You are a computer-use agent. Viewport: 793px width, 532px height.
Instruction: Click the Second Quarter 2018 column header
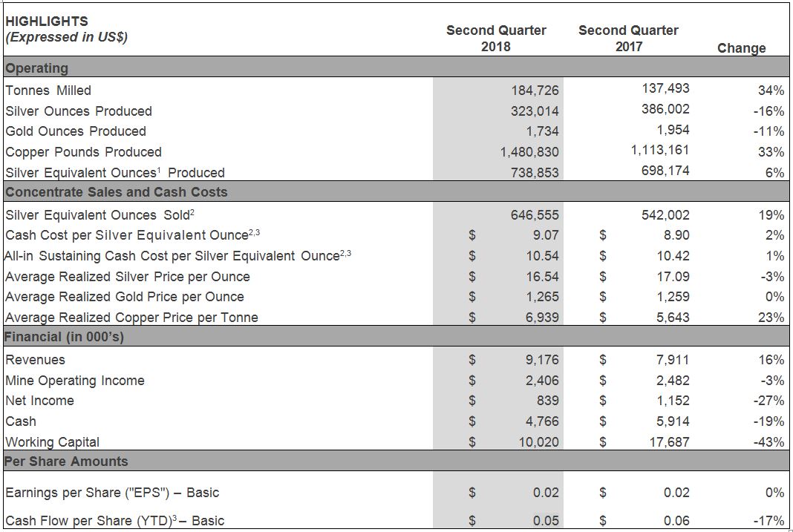pos(496,39)
